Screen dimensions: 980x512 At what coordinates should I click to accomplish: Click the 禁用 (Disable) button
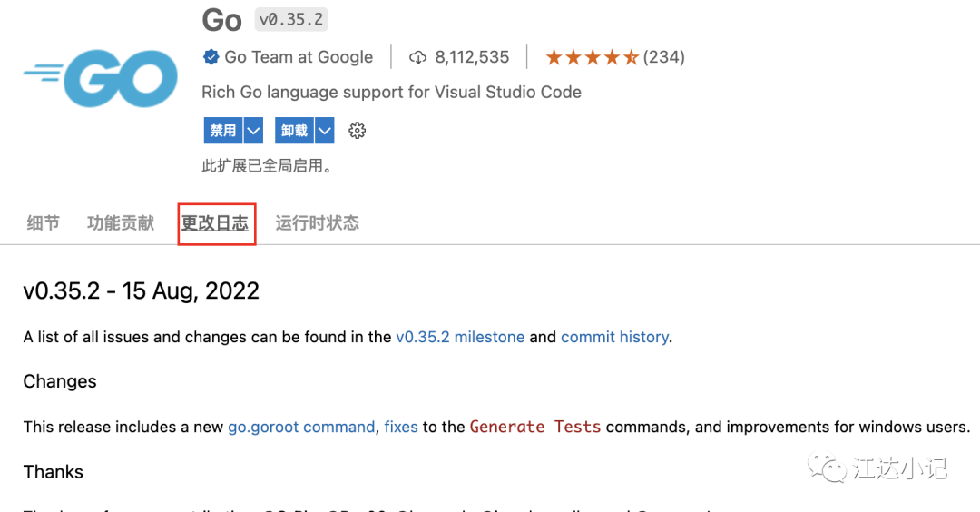(223, 131)
